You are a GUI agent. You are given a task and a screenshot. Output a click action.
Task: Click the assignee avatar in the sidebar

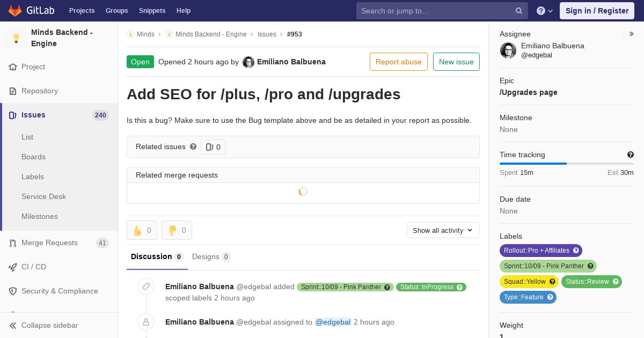pos(508,50)
